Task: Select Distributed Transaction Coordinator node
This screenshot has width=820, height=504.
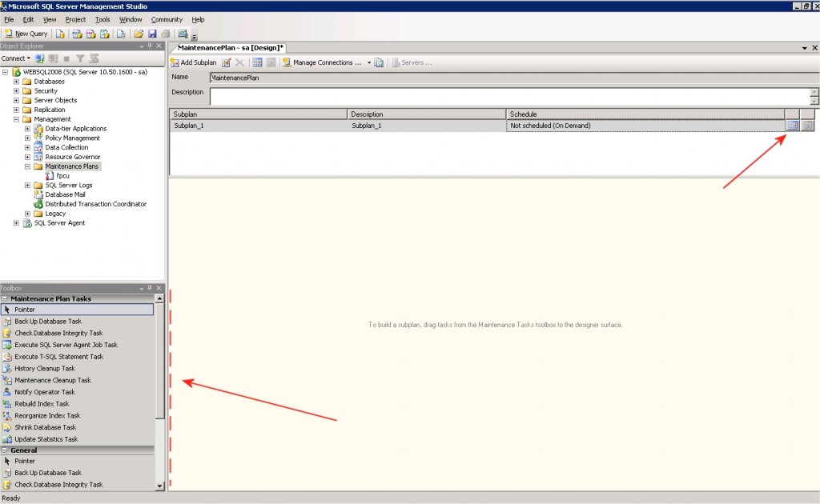Action: pyautogui.click(x=96, y=204)
